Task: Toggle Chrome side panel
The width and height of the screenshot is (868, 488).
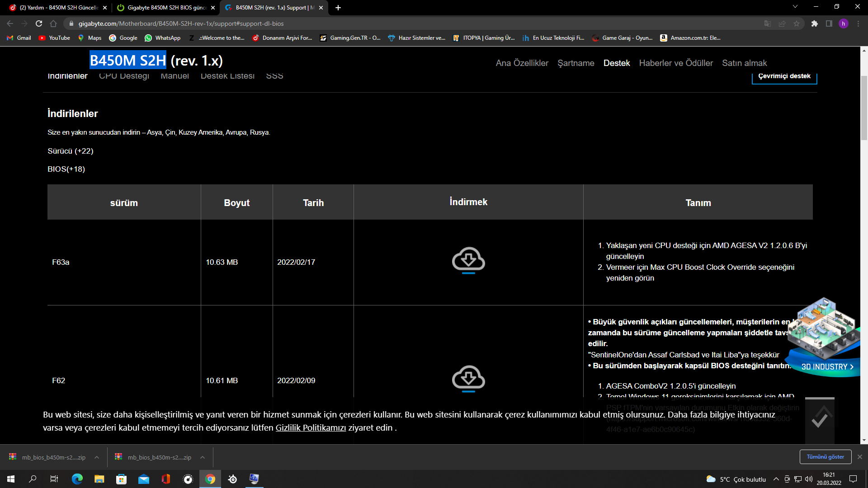Action: click(x=829, y=23)
